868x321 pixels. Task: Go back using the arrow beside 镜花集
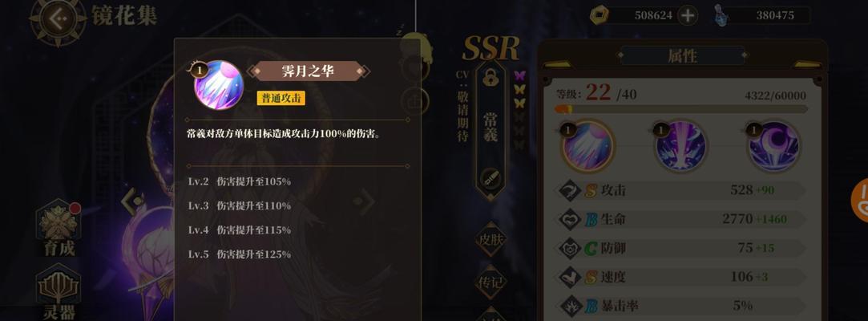tap(59, 18)
